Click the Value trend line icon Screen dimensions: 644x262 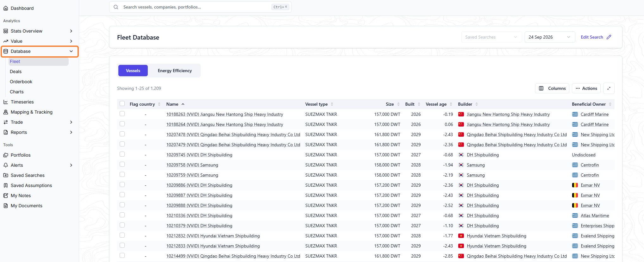(x=6, y=41)
